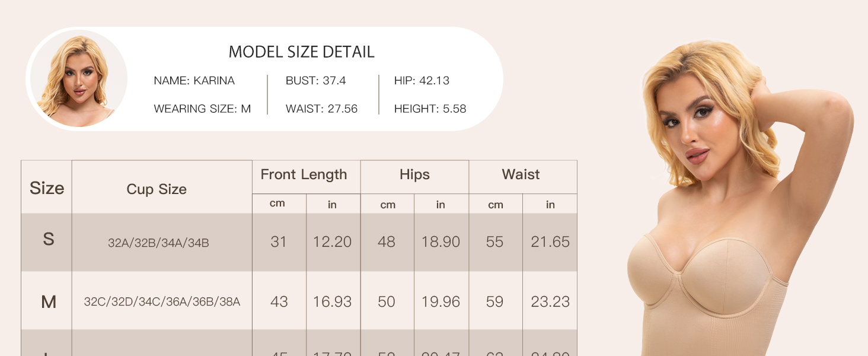This screenshot has height=356, width=868.
Task: Click the Size column header
Action: click(47, 188)
